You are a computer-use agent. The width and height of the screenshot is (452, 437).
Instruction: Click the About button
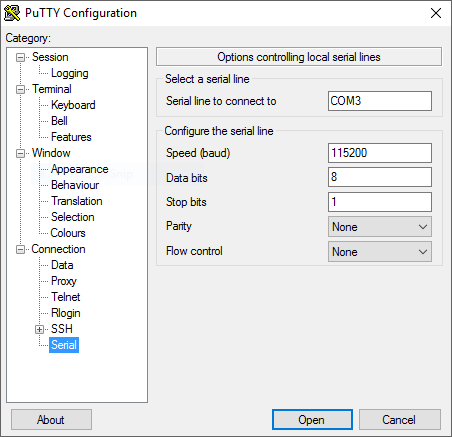coord(51,420)
